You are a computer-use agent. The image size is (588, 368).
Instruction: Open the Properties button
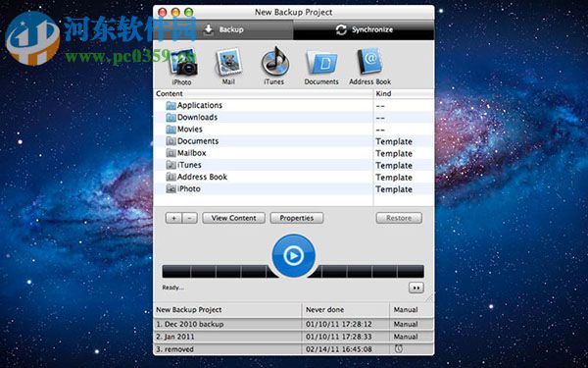297,218
